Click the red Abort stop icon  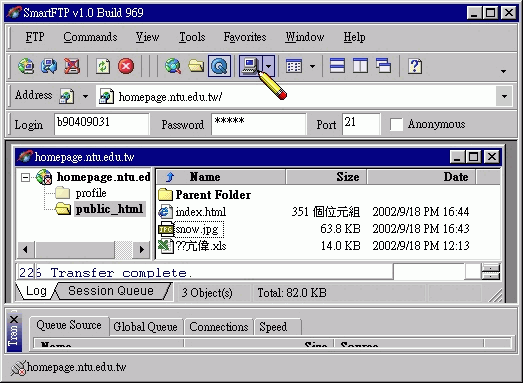pos(126,66)
